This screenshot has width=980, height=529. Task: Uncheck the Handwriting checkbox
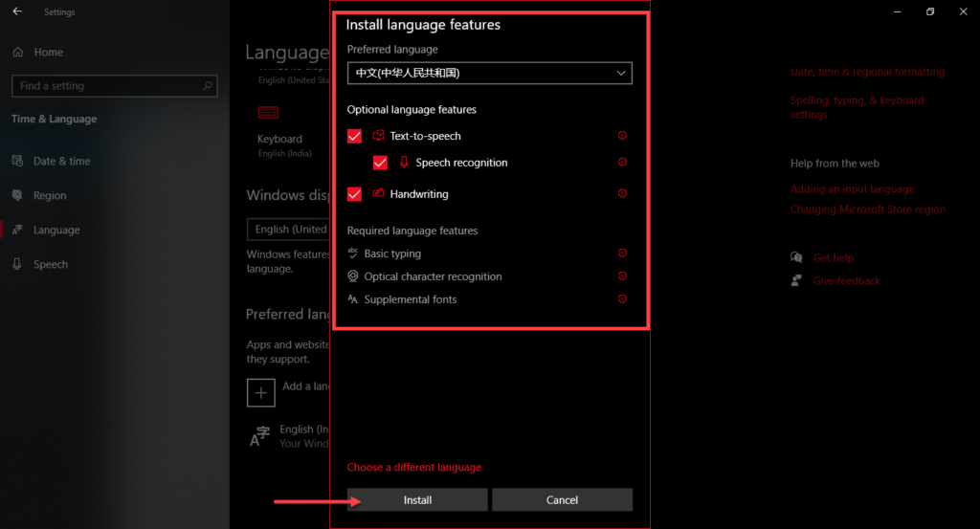354,193
